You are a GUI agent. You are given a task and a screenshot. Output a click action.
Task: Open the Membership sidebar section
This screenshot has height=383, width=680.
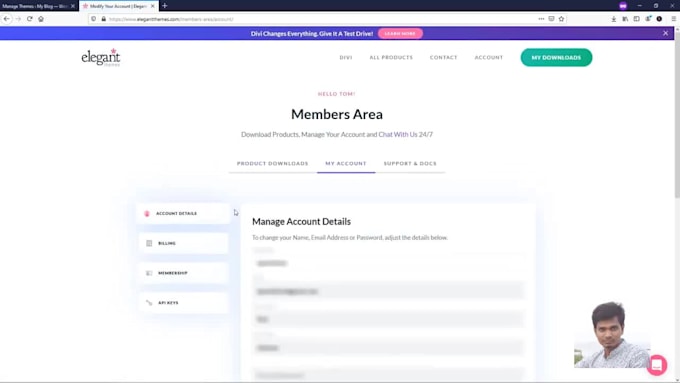(x=183, y=273)
